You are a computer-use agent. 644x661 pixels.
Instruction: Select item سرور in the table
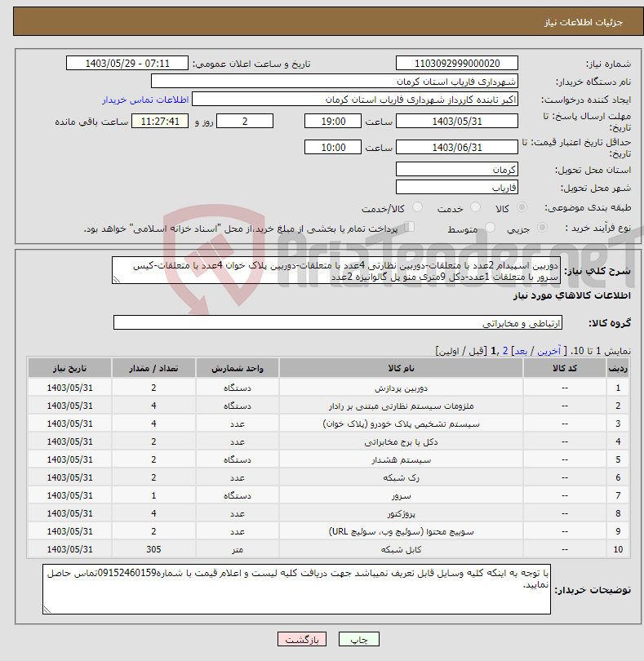[x=401, y=496]
